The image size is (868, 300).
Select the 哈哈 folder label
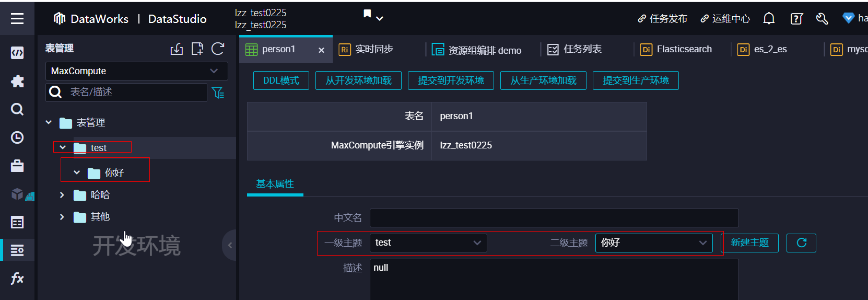tap(100, 195)
